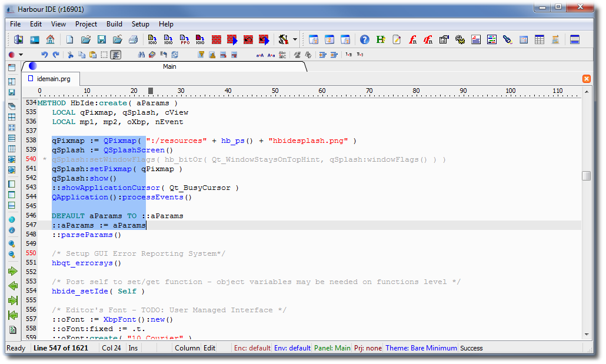Click the Undo arrow icon
606x364 pixels.
tap(44, 55)
